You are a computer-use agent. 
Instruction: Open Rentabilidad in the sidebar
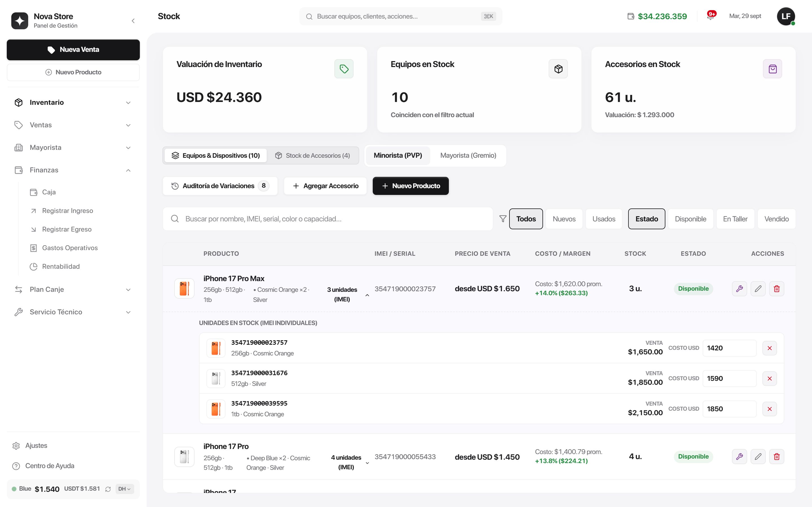tap(61, 266)
